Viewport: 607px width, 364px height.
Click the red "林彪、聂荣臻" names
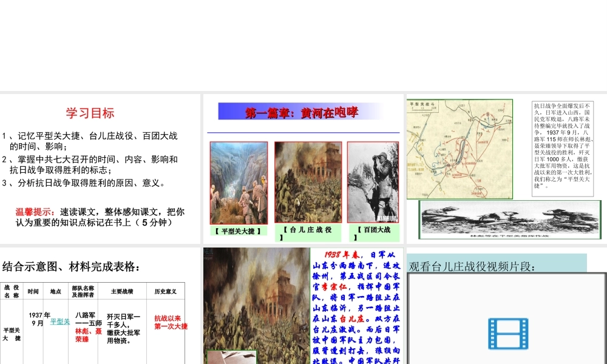(x=88, y=335)
